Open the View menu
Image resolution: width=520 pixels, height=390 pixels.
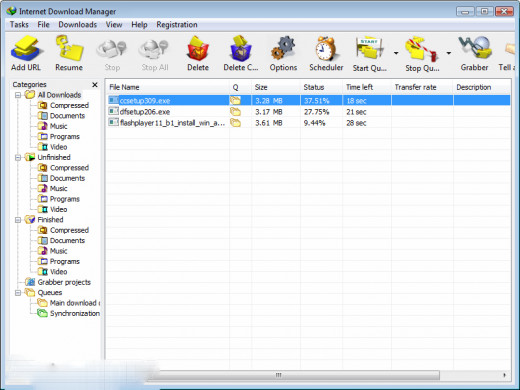(114, 25)
